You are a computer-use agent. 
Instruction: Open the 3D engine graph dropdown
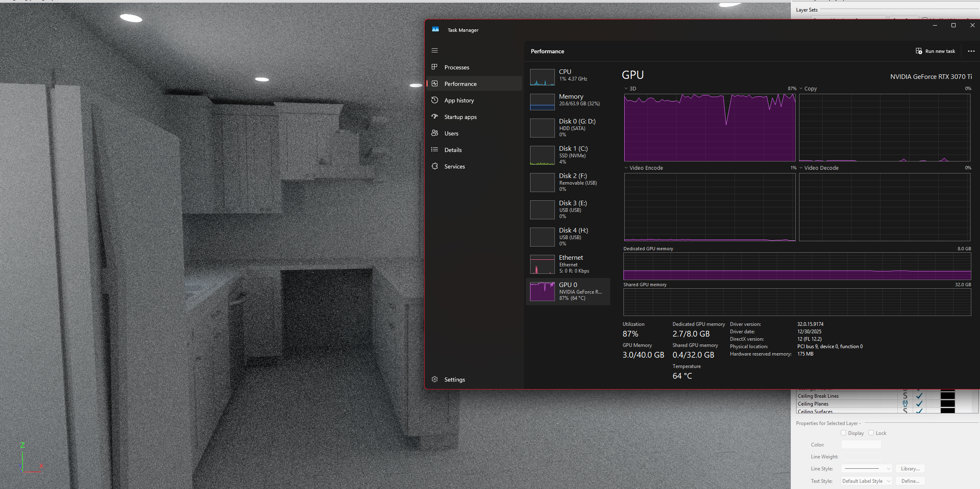coord(626,88)
